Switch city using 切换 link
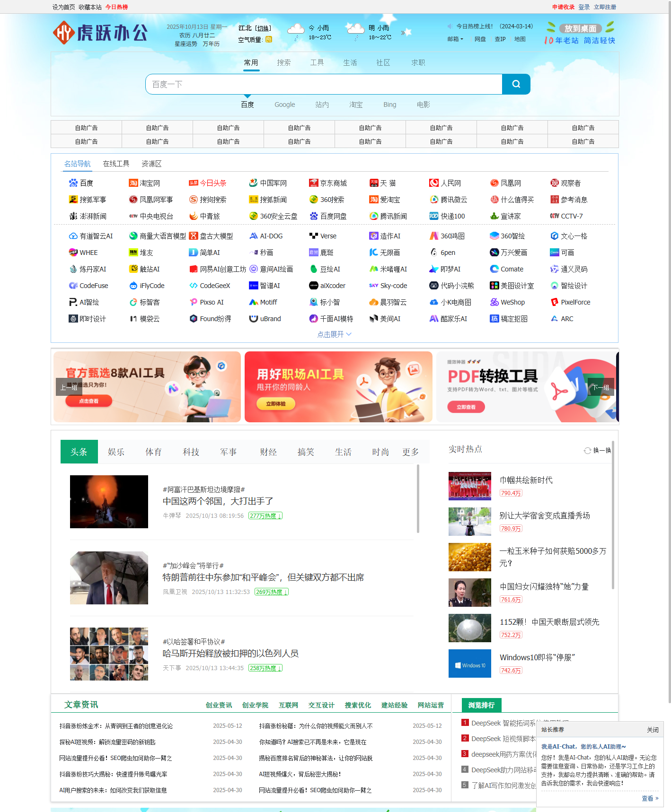This screenshot has height=812, width=671. click(263, 28)
